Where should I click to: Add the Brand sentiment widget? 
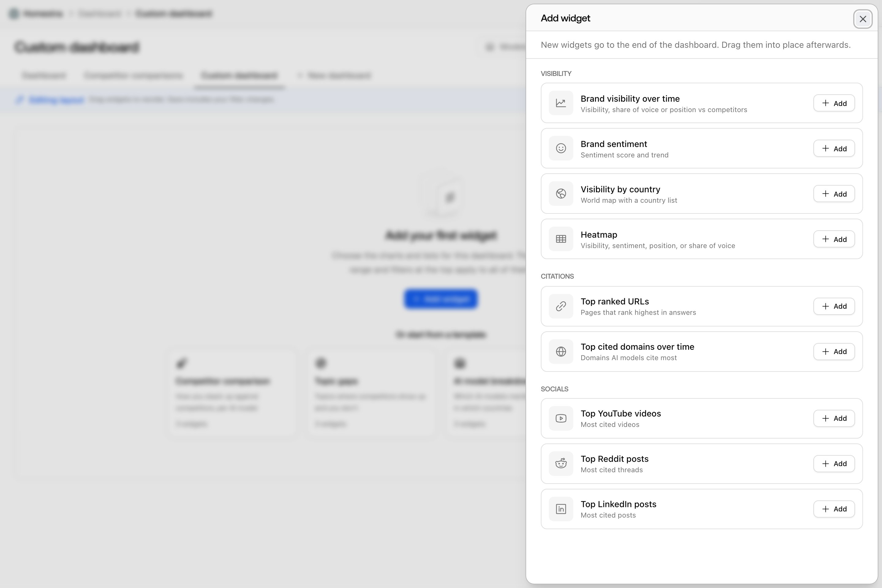pyautogui.click(x=834, y=149)
